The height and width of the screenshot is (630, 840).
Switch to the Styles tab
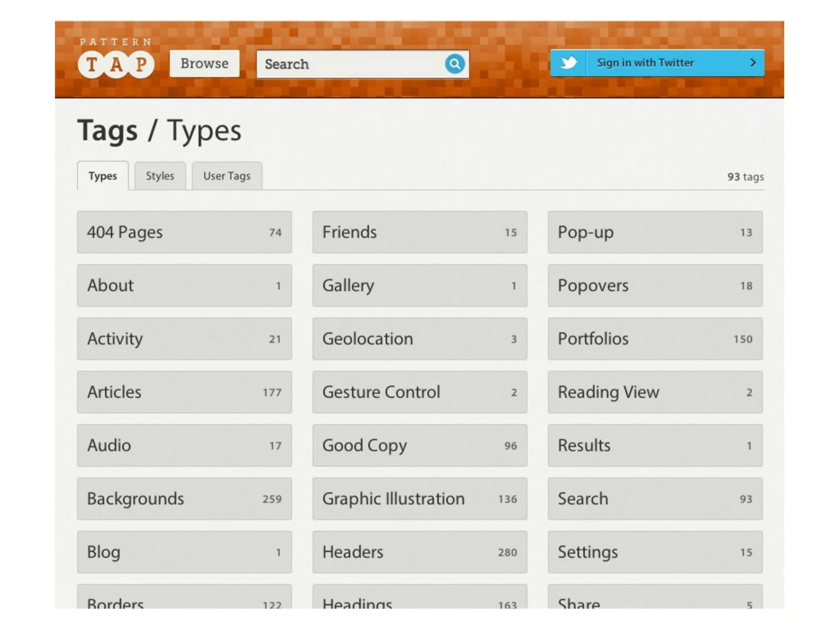tap(160, 176)
